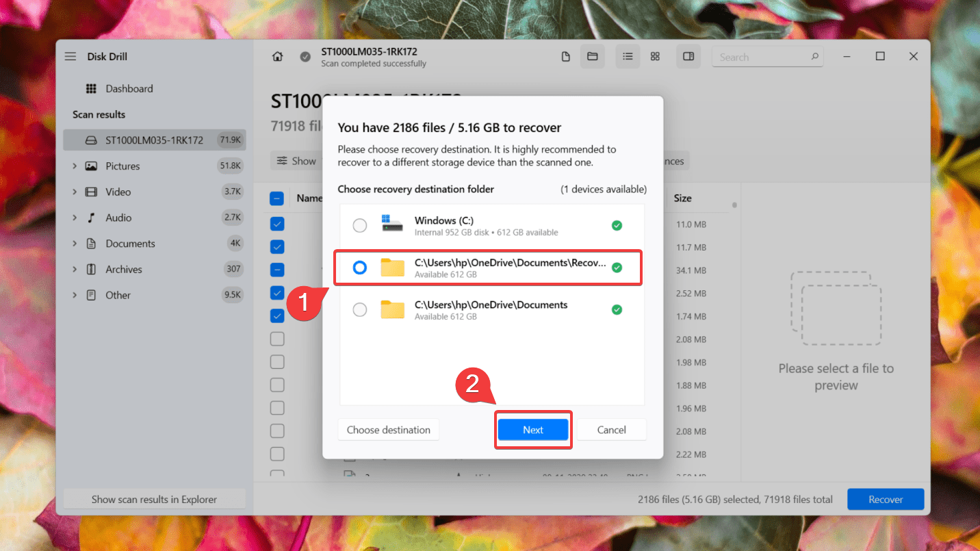
Task: Check the checkbox in the 1.98 MB row
Action: (x=276, y=362)
